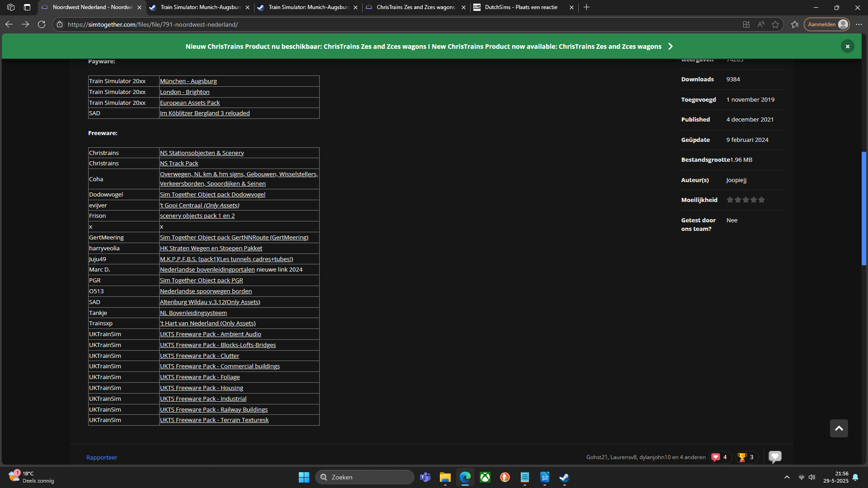Open the browser Settings and more menu
This screenshot has height=488, width=868.
(859, 24)
